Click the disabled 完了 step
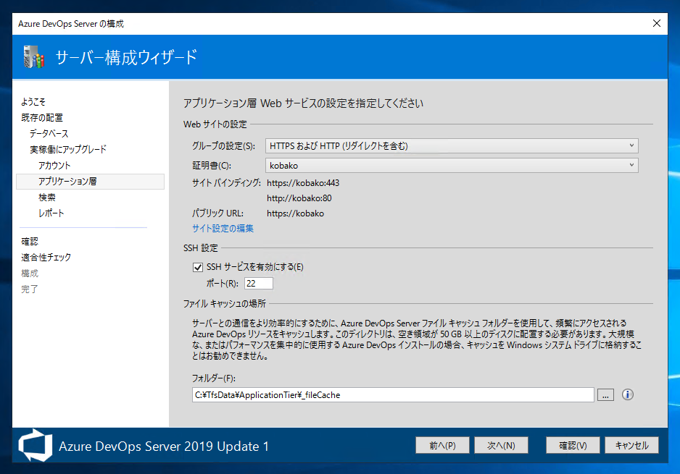The height and width of the screenshot is (474, 680). pyautogui.click(x=30, y=289)
